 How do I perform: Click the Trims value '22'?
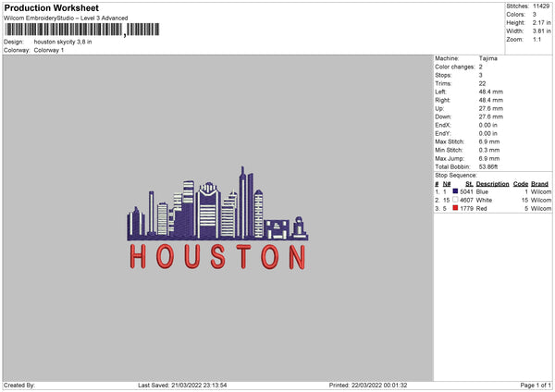point(482,83)
